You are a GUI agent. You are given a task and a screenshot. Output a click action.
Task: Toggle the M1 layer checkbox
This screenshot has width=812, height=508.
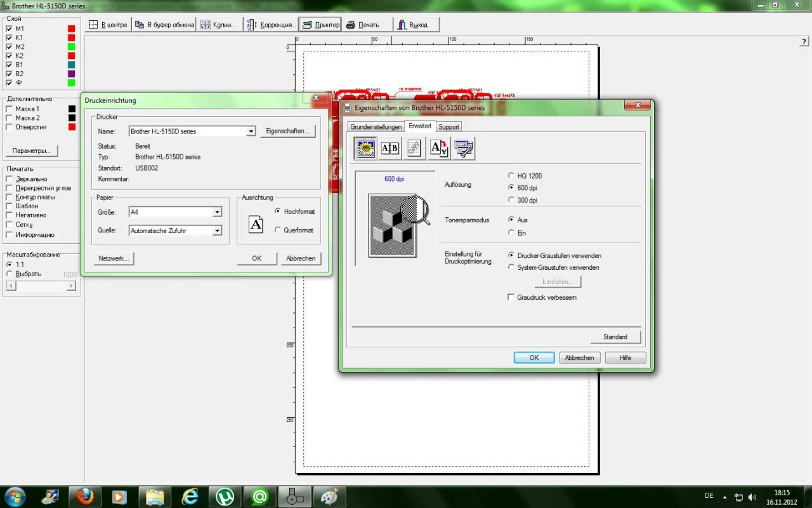pos(9,29)
